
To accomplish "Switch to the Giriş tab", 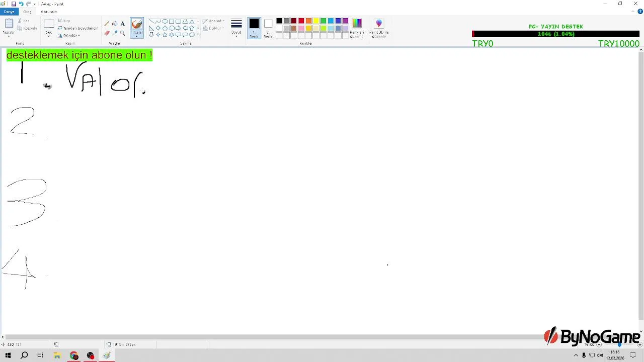I will pos(27,12).
